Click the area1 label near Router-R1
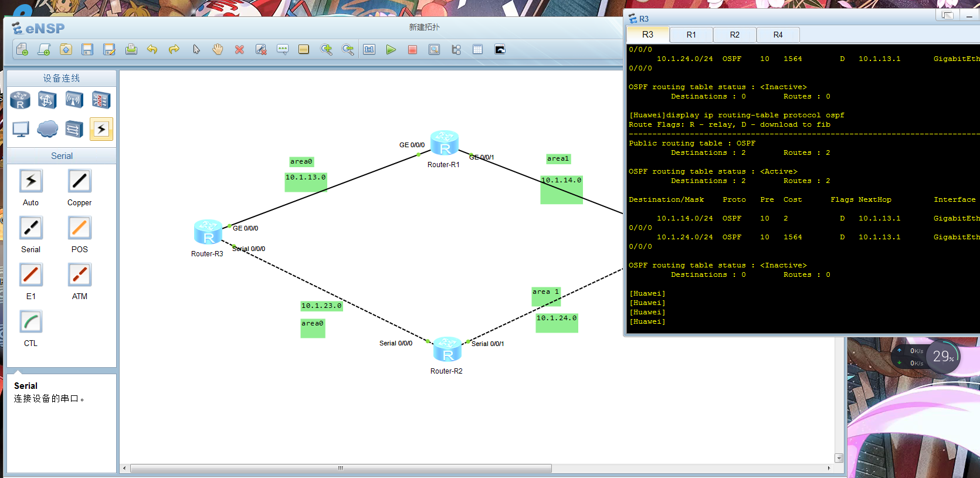The width and height of the screenshot is (980, 478). tap(558, 158)
